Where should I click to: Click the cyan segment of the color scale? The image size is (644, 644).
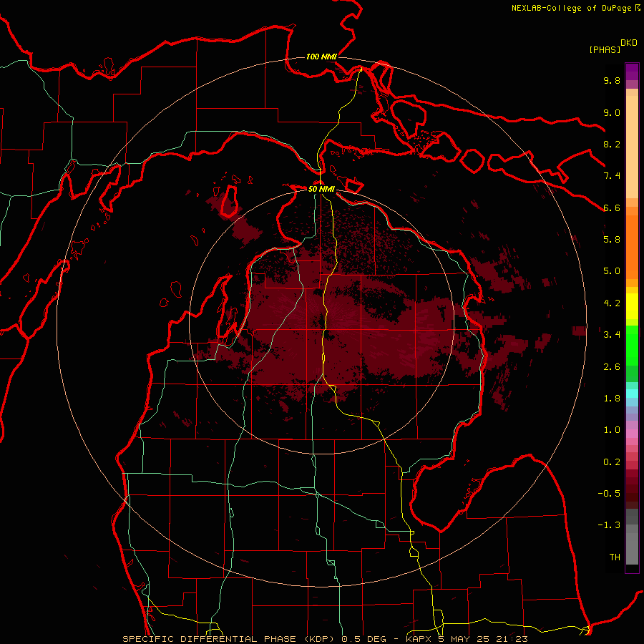coord(632,394)
